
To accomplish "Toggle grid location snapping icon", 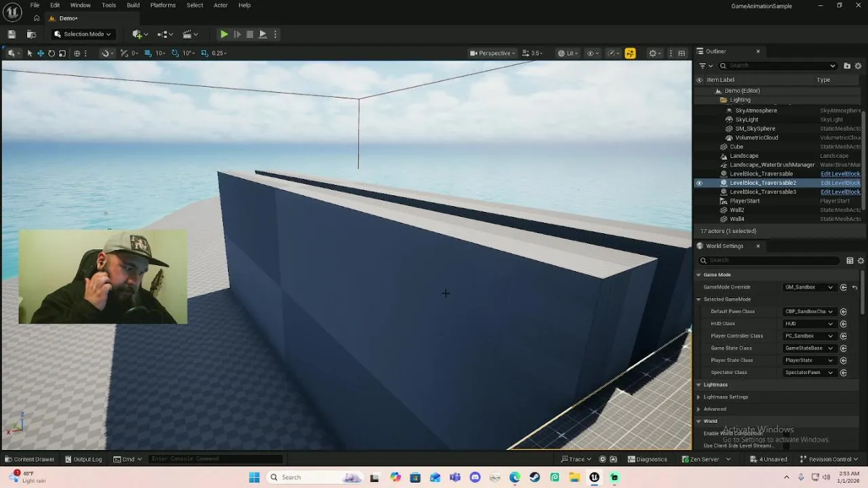I will click(148, 53).
